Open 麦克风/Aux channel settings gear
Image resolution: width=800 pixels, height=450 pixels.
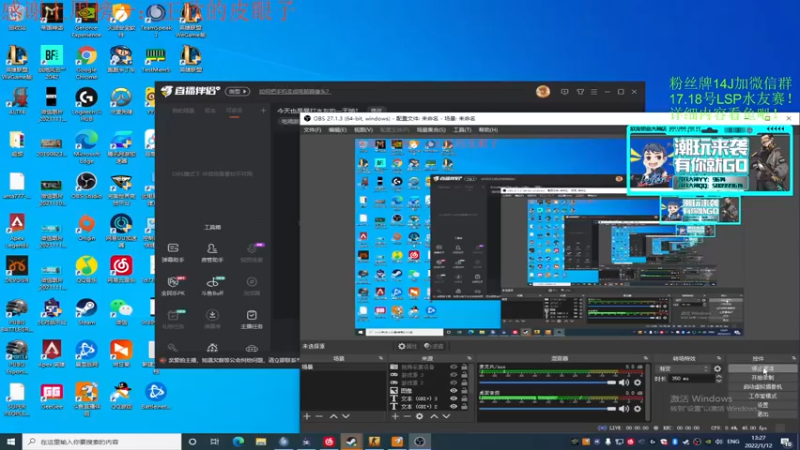tap(637, 383)
